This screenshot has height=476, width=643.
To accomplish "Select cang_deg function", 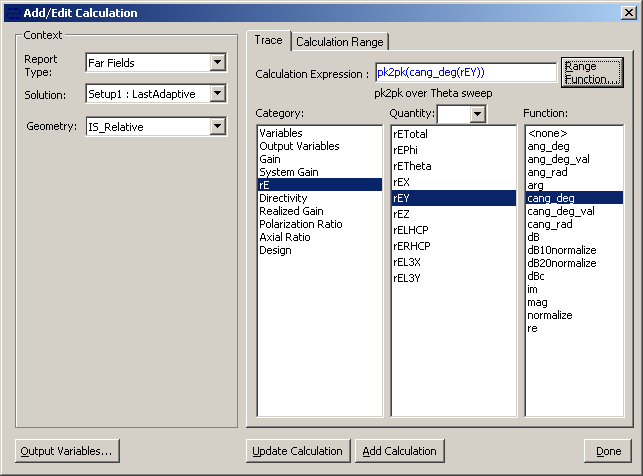I will pos(575,198).
